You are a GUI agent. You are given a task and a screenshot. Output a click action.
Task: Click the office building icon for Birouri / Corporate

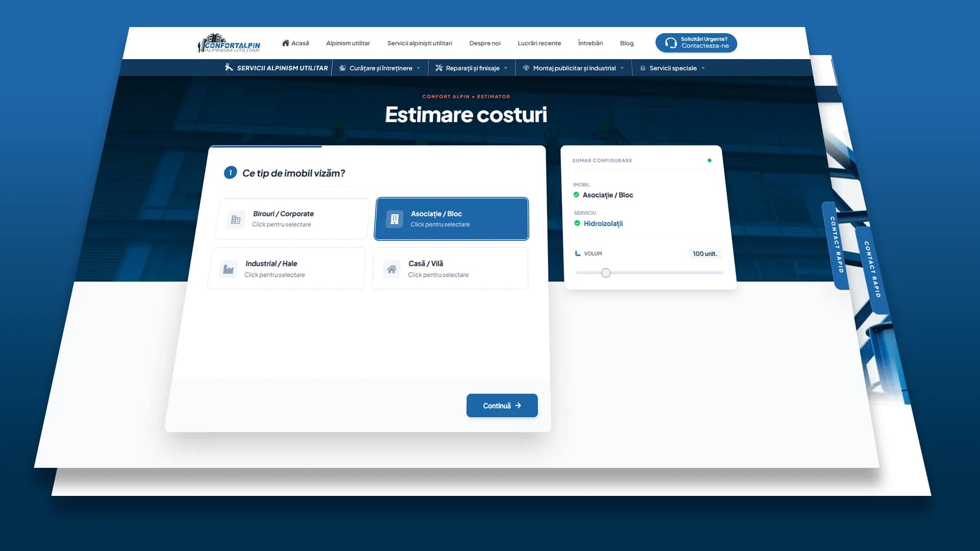[x=235, y=219]
